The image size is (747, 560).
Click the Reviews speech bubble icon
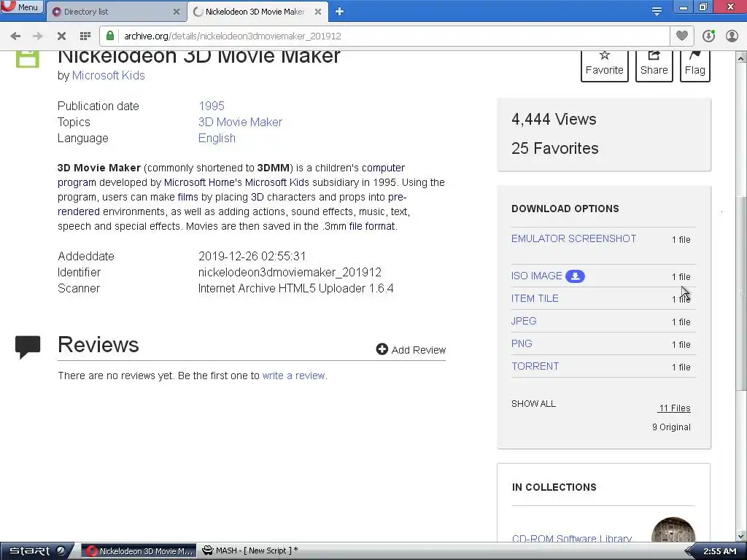click(x=28, y=346)
